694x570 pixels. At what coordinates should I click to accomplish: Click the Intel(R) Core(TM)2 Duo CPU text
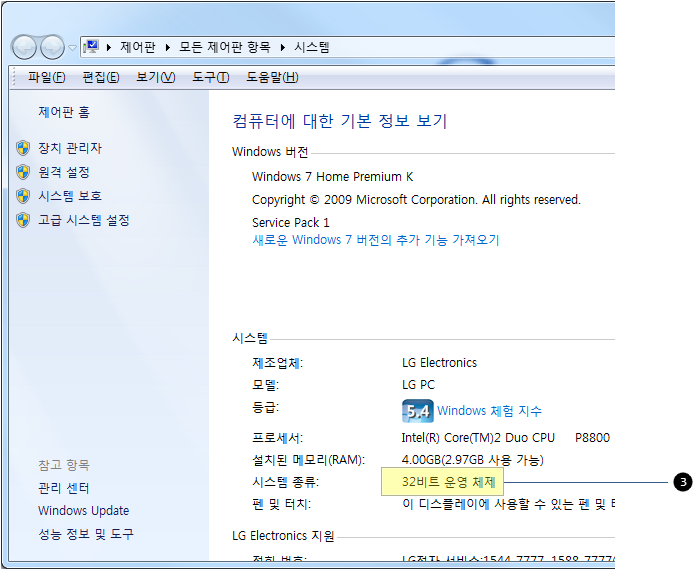coord(478,438)
